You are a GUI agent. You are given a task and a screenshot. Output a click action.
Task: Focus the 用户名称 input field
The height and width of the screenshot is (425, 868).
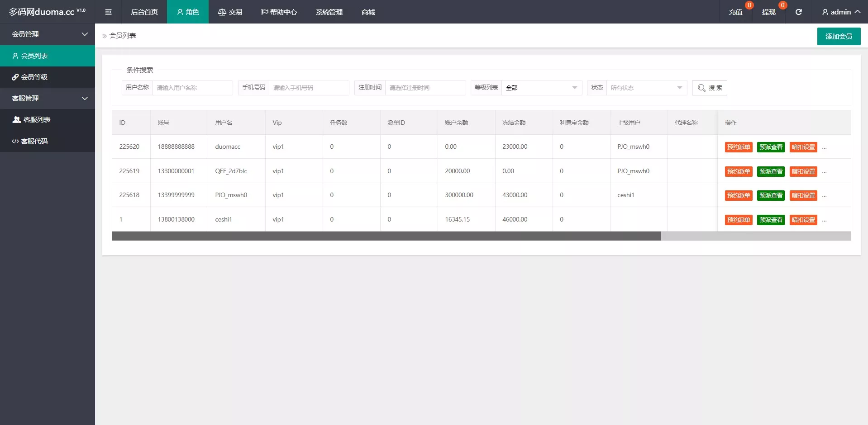coord(192,88)
